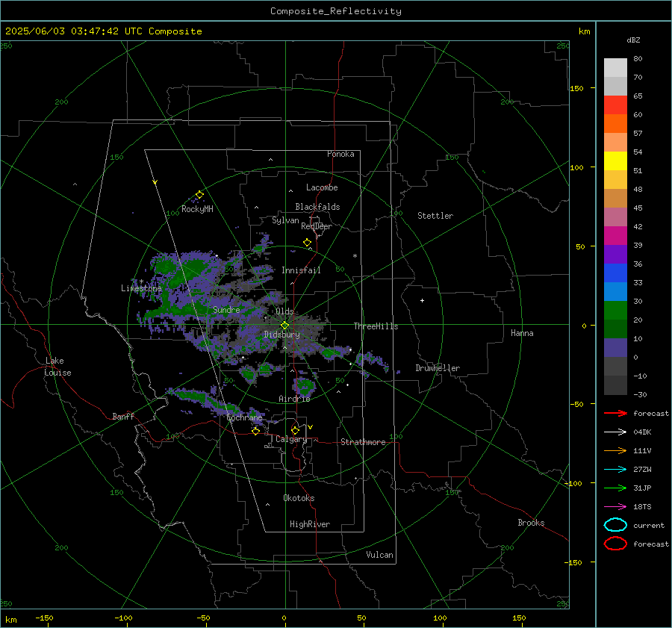This screenshot has width=672, height=628.
Task: Click the Brooks label
Action: [531, 523]
